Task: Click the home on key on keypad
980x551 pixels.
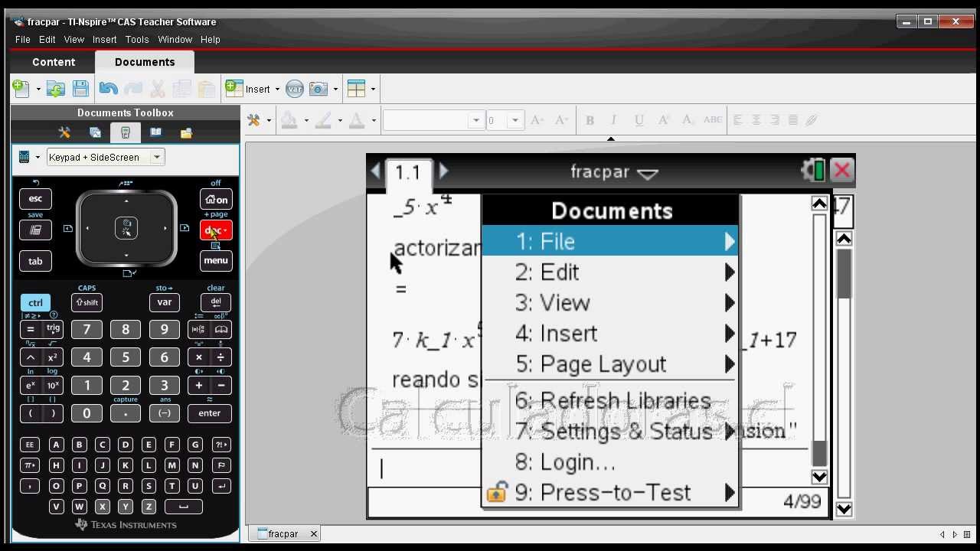Action: pos(216,199)
